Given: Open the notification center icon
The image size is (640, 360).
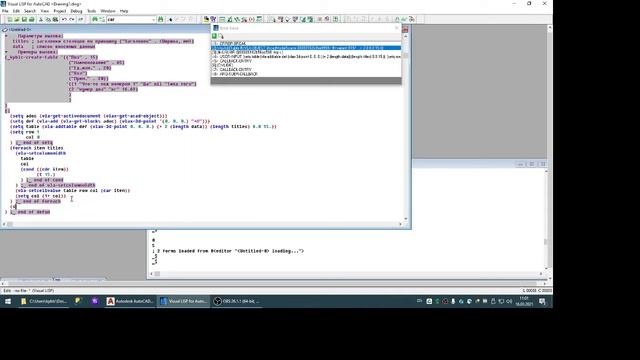Looking at the screenshot, I should pyautogui.click(x=542, y=302).
